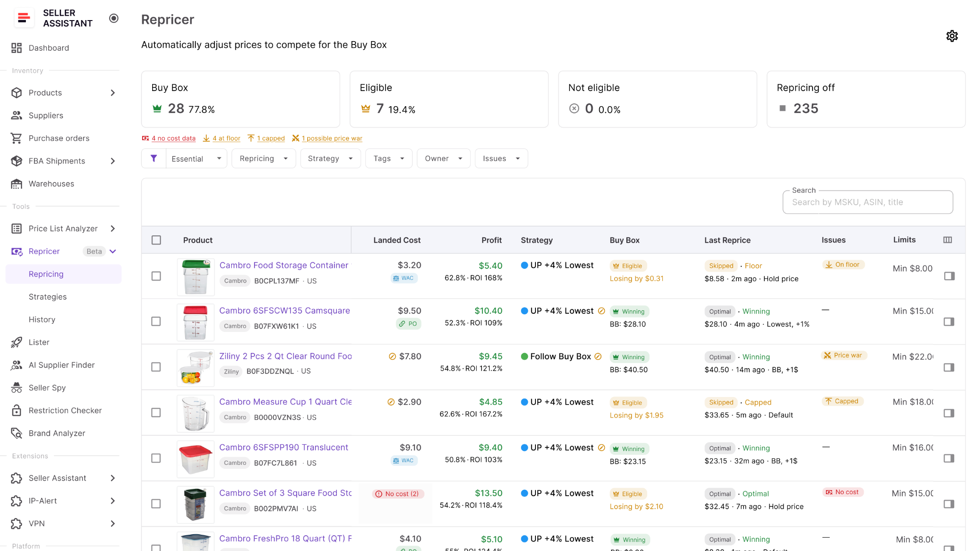Click the Suppliers people icon
The image size is (980, 551).
(17, 115)
